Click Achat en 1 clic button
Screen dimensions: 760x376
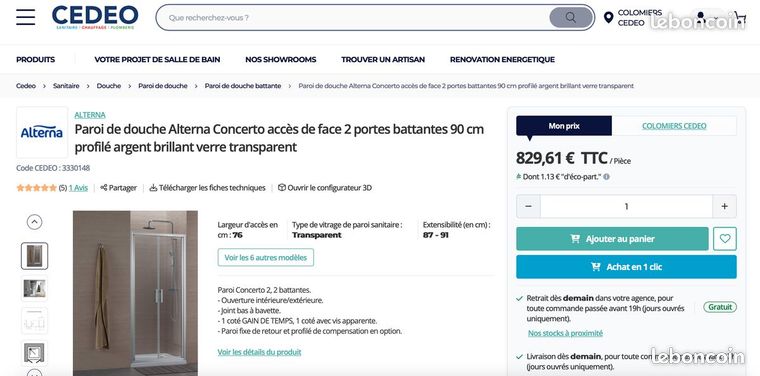tap(626, 267)
